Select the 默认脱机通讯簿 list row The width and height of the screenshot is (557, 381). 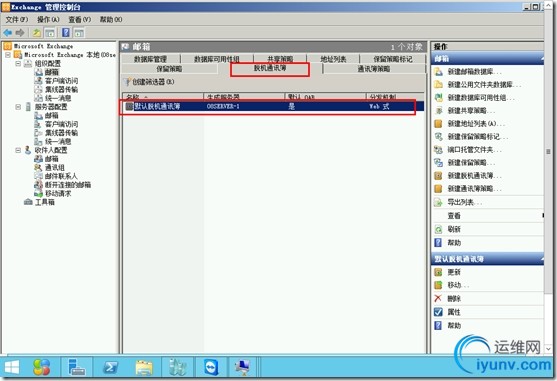pos(273,106)
